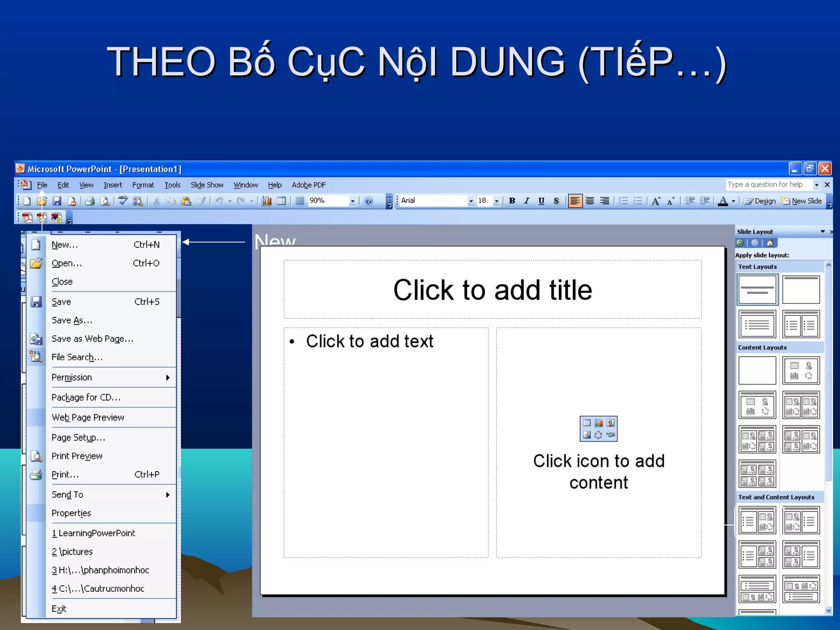Open Microsoft PowerPoint Help question mark icon
Image resolution: width=840 pixels, height=630 pixels.
click(368, 201)
